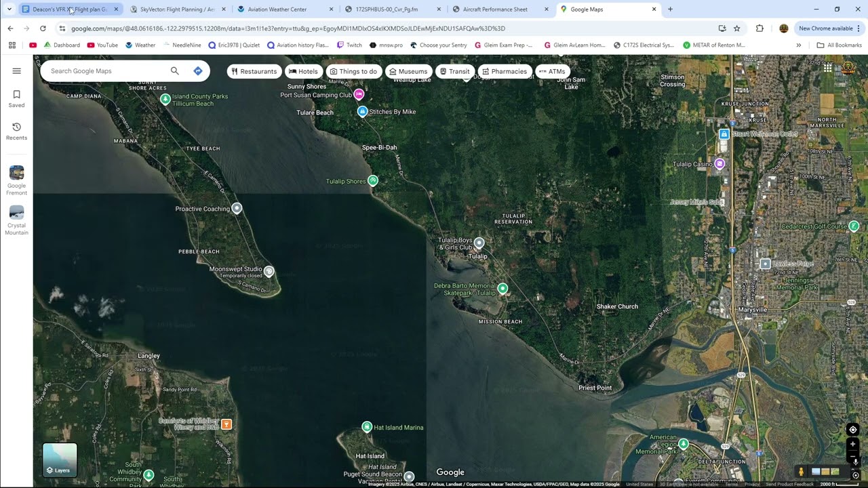Toggle the Layers map type thumbnail

[x=60, y=460]
